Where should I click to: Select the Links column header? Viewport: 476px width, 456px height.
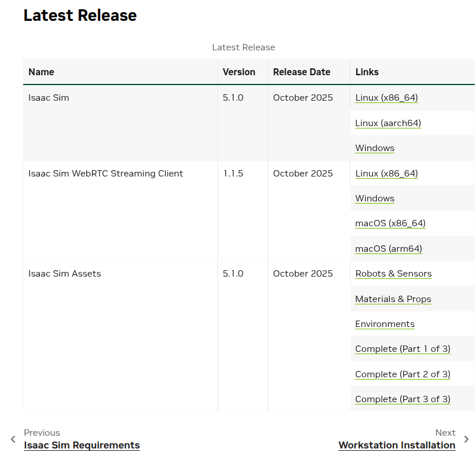[x=412, y=72]
